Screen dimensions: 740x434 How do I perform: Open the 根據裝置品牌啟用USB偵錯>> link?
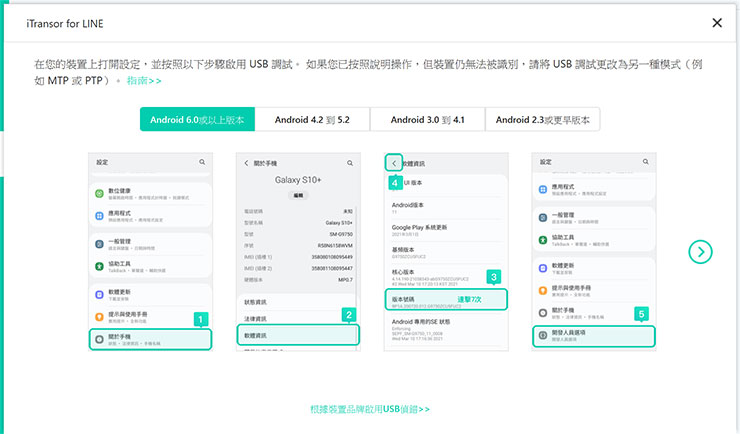click(370, 409)
